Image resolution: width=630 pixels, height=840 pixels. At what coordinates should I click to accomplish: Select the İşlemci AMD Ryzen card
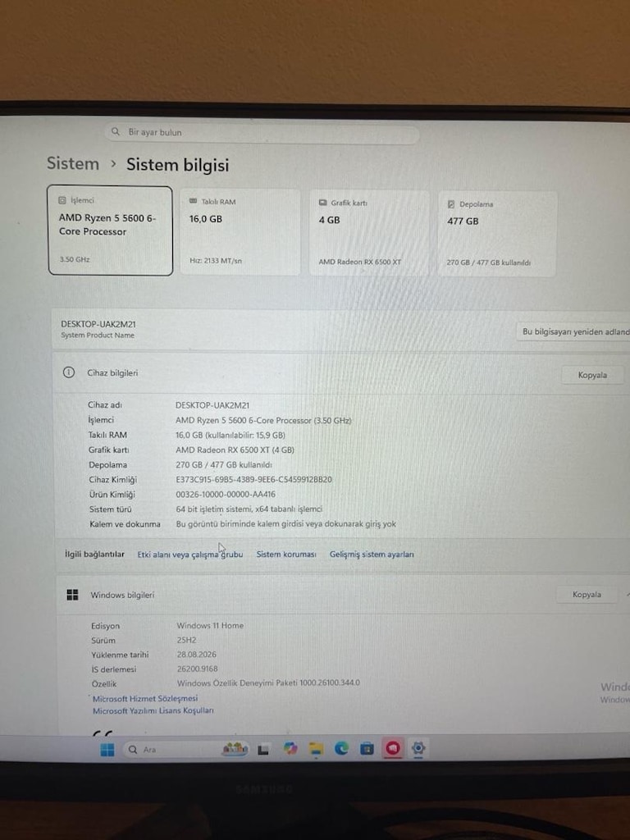click(111, 231)
